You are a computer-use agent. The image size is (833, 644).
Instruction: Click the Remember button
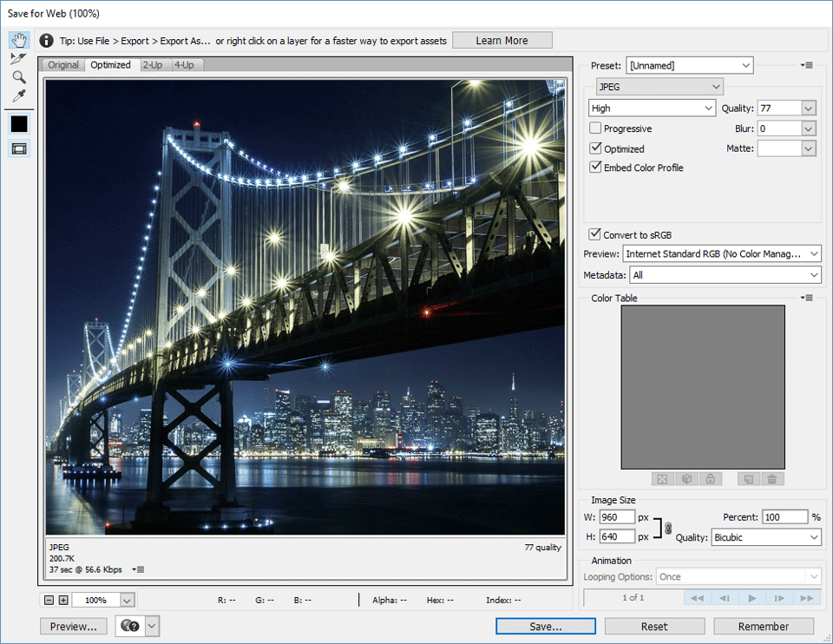(764, 627)
